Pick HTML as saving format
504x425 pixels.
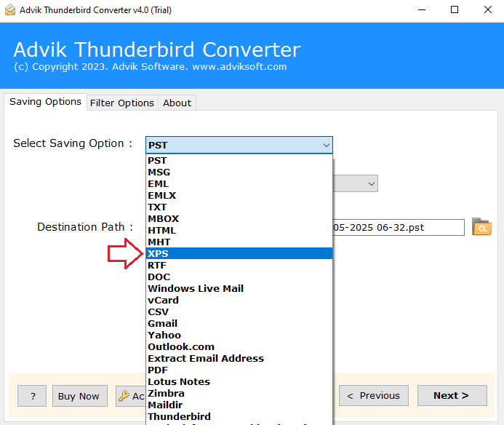(239, 231)
